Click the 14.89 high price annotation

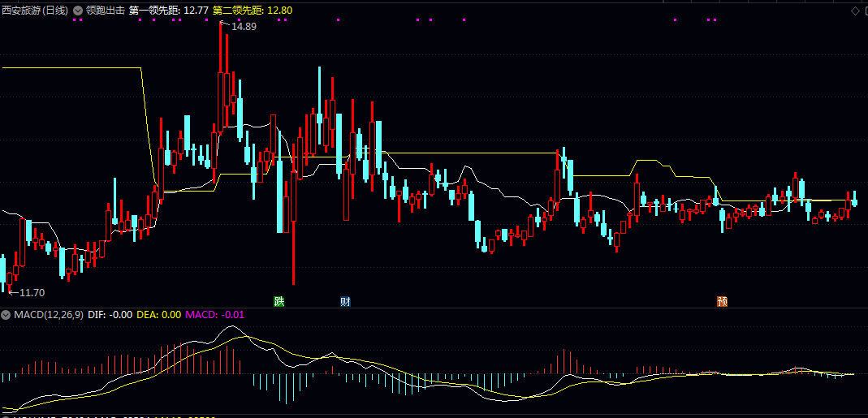click(x=244, y=27)
